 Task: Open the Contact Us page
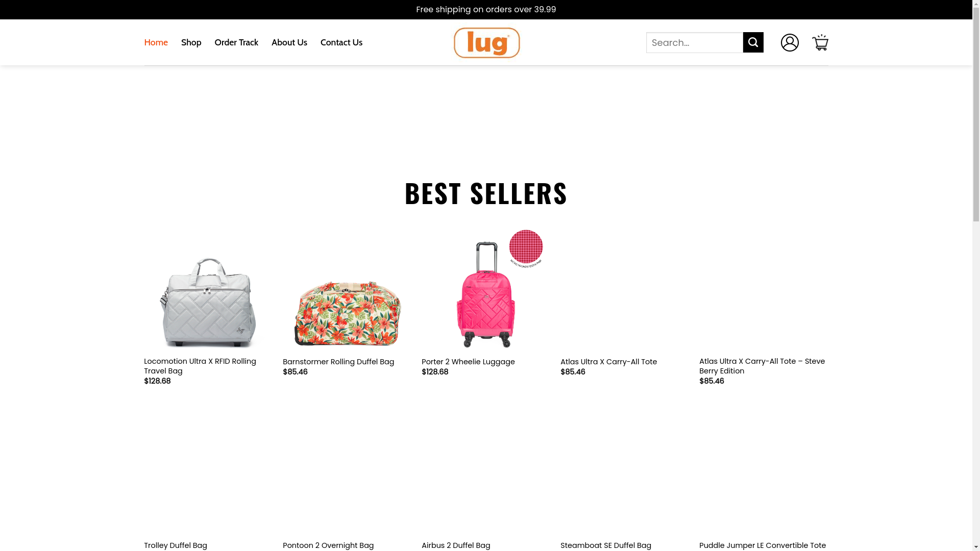click(341, 42)
